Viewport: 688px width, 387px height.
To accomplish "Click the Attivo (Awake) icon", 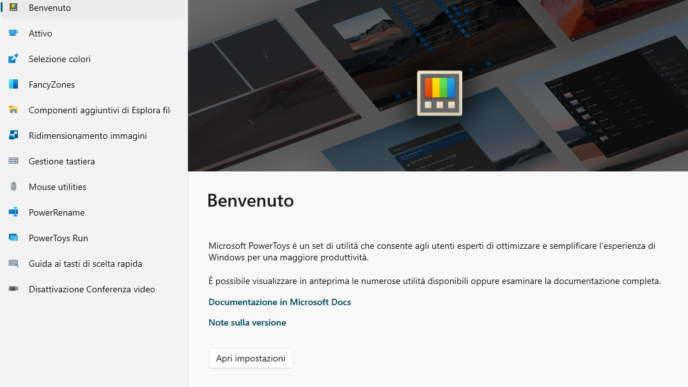I will [x=14, y=33].
